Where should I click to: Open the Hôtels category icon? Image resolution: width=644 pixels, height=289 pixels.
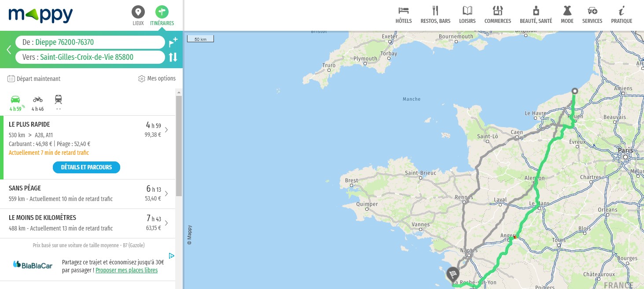(x=403, y=13)
